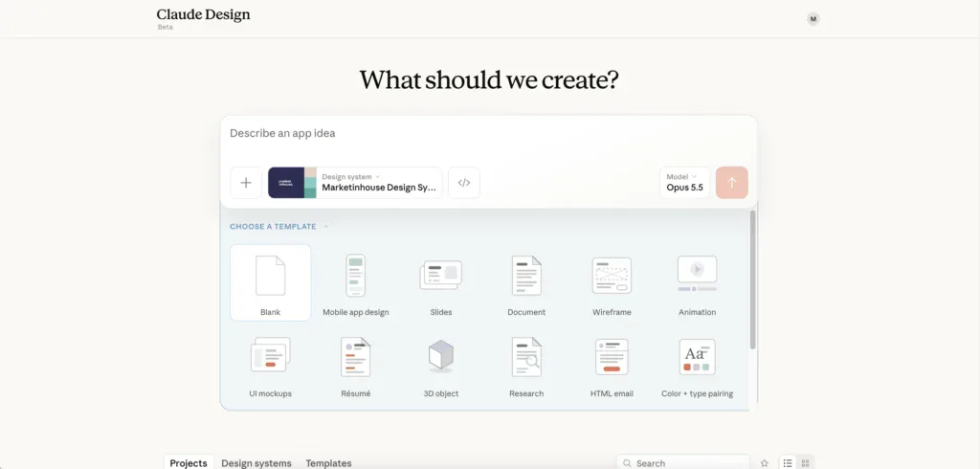The width and height of the screenshot is (980, 469).
Task: Click the "What should we create?" heading
Action: [489, 80]
